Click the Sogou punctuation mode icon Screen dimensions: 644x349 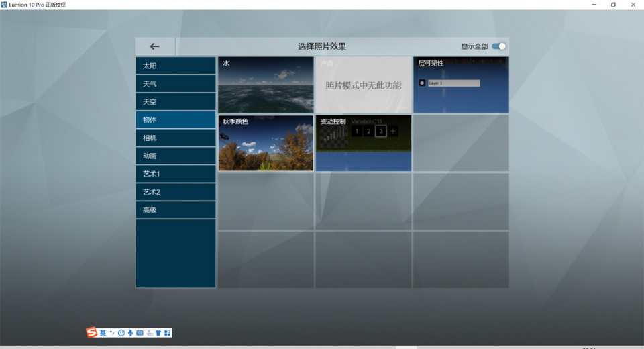(x=112, y=333)
